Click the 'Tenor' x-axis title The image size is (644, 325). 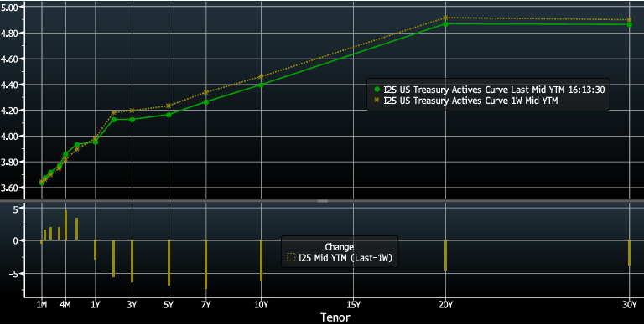click(x=335, y=317)
